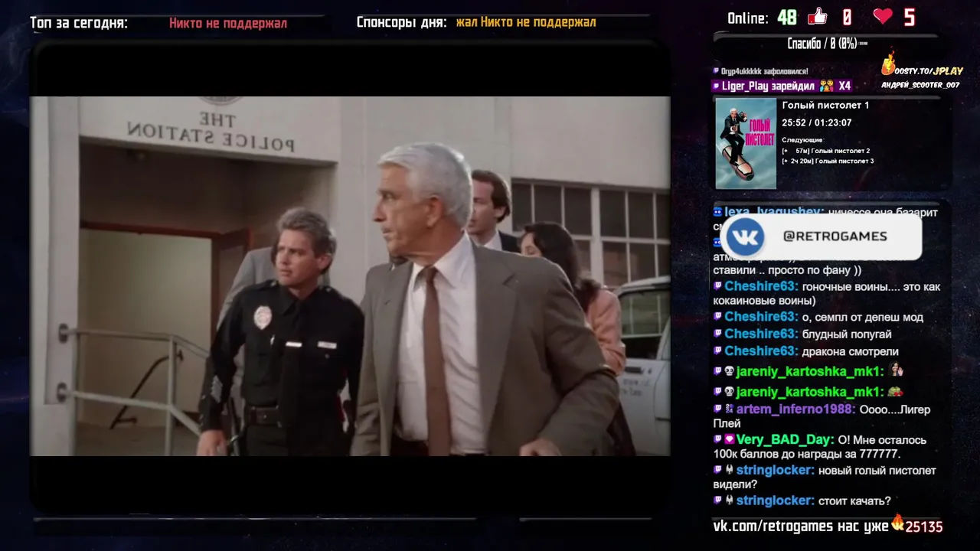Click the fire icon beside 25135
Screen dimensions: 980x551
click(x=897, y=523)
